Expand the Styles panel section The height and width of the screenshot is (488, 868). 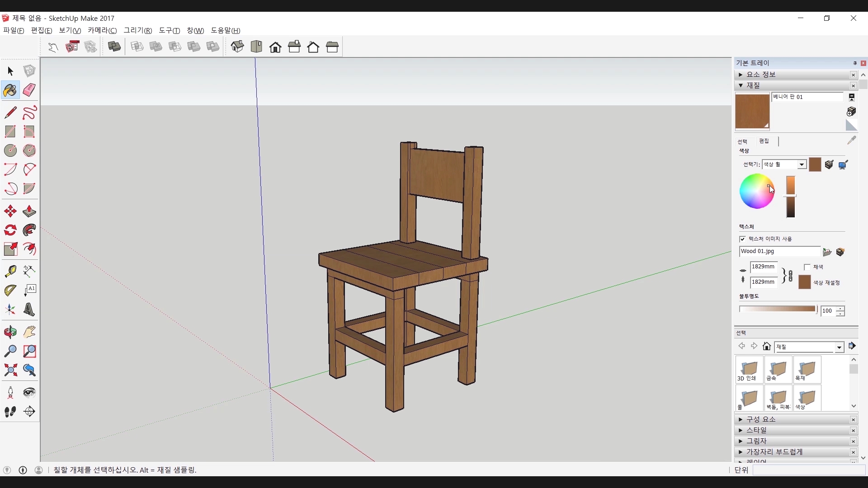coord(757,430)
